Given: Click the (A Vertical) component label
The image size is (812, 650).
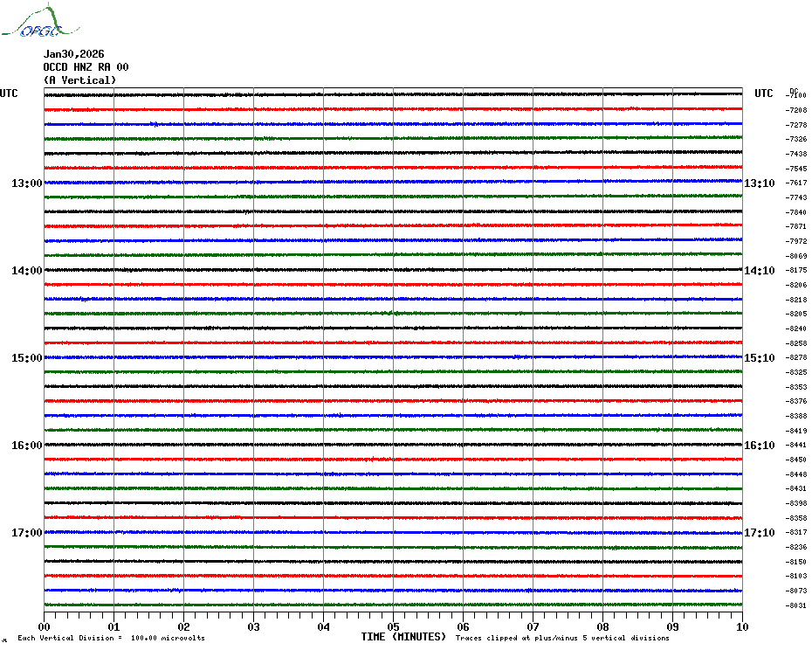Looking at the screenshot, I should click(79, 80).
